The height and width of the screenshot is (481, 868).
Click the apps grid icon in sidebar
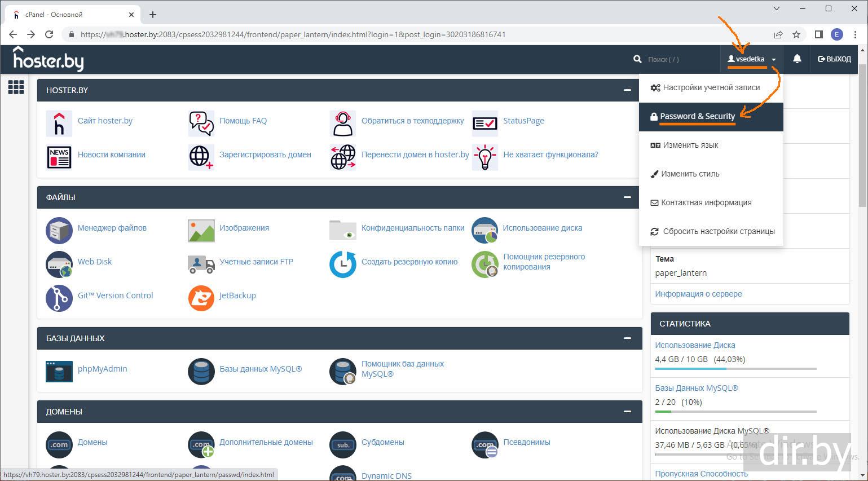pyautogui.click(x=16, y=87)
